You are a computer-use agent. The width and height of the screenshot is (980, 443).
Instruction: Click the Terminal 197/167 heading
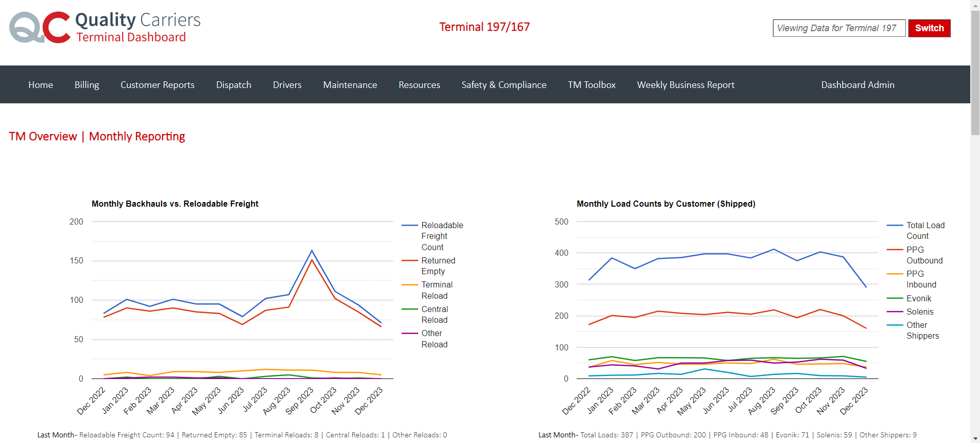click(485, 27)
